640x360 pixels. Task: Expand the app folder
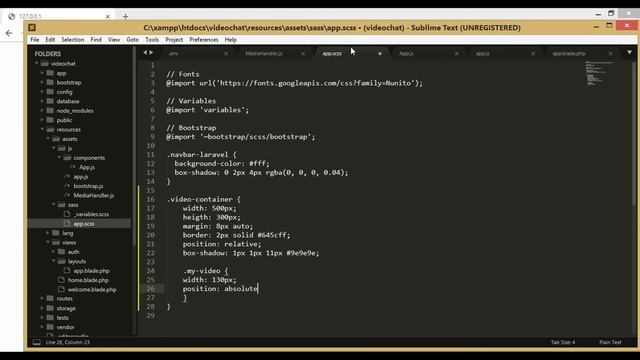point(42,73)
